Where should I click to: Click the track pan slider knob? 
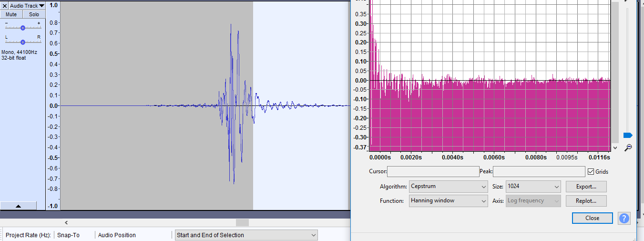[x=22, y=42]
